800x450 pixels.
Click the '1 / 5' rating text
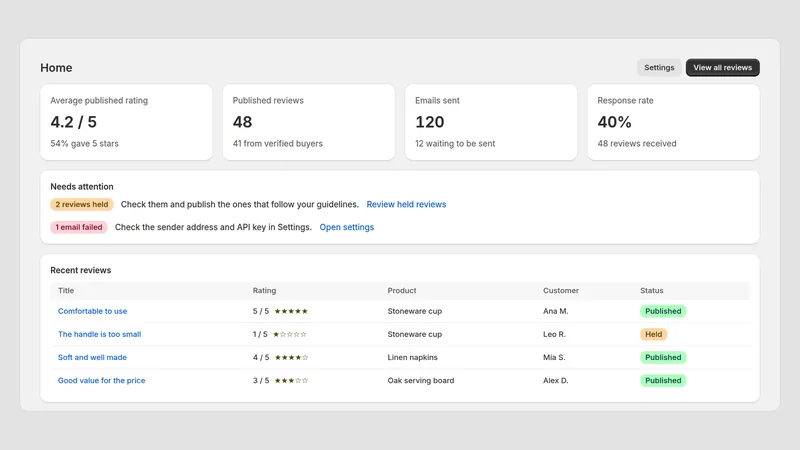pyautogui.click(x=260, y=334)
